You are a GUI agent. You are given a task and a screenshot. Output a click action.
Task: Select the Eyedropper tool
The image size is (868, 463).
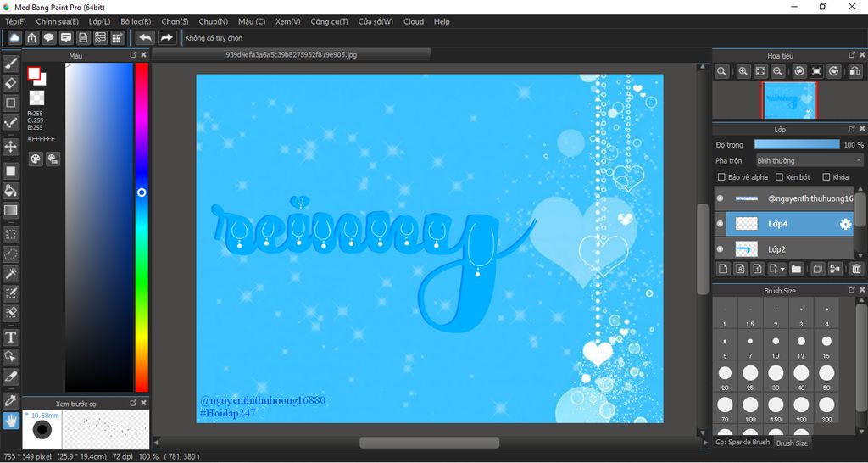[x=10, y=400]
